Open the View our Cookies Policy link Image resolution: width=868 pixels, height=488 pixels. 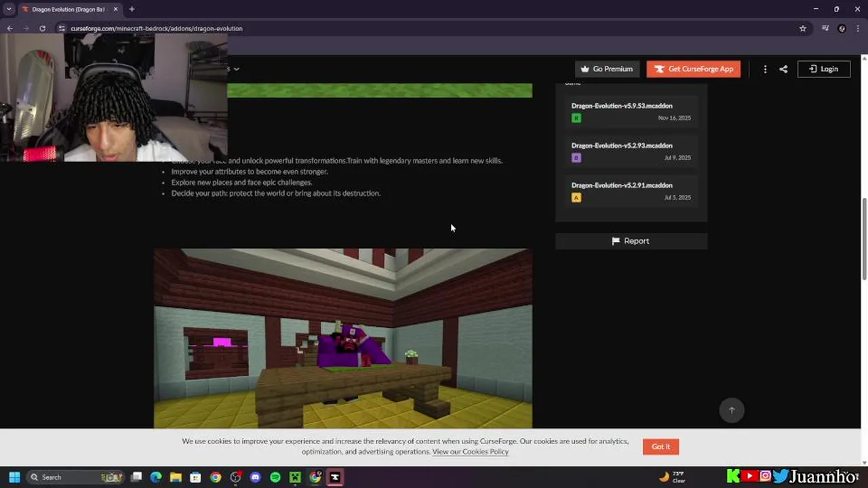pos(471,451)
